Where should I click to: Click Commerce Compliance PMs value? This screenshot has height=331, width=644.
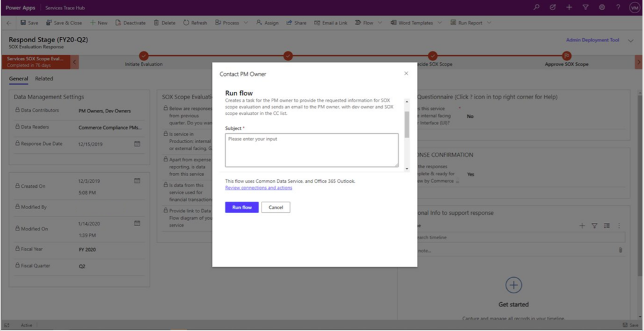click(110, 127)
